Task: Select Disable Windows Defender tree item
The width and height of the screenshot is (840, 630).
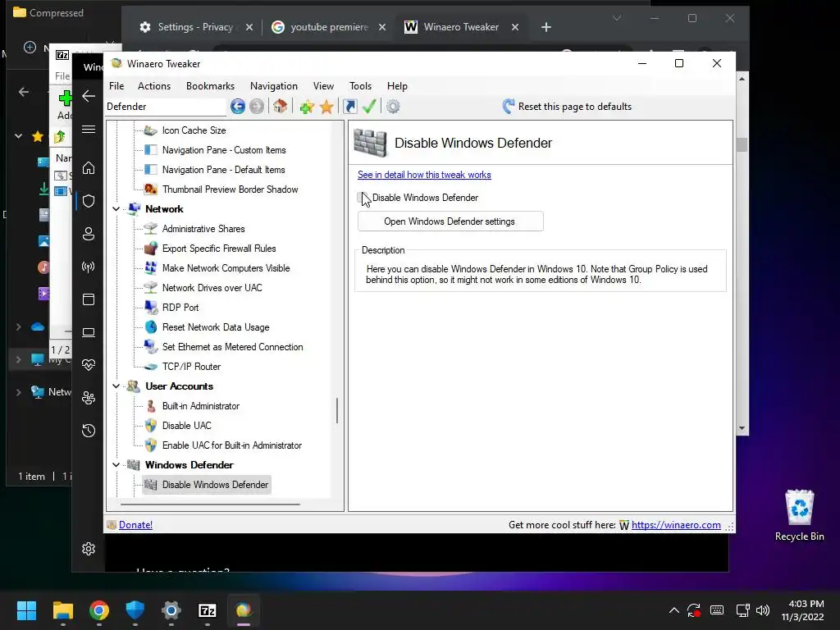Action: 206,485
